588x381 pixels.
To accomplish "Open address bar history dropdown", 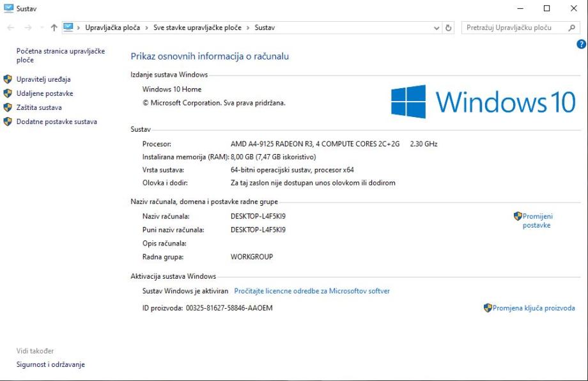I will click(436, 27).
